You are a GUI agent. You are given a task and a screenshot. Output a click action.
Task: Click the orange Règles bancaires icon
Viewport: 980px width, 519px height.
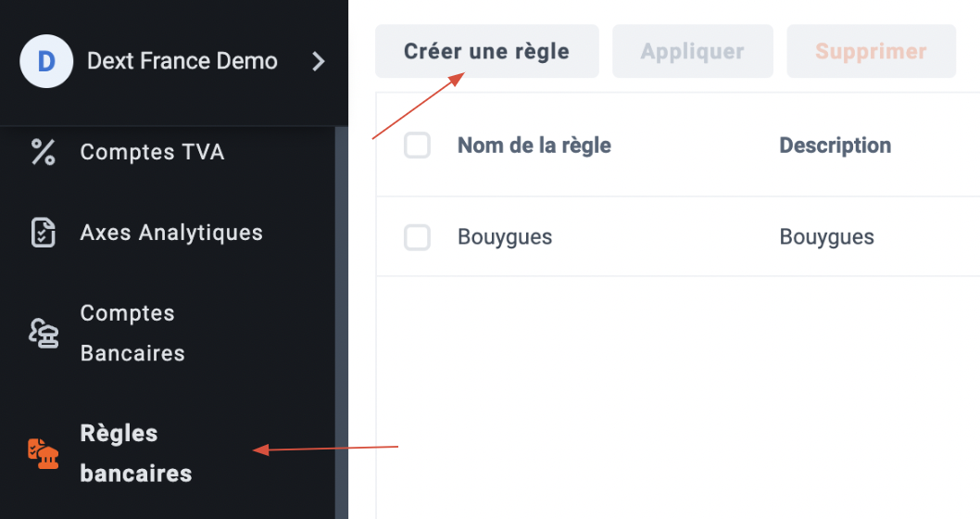coord(44,453)
